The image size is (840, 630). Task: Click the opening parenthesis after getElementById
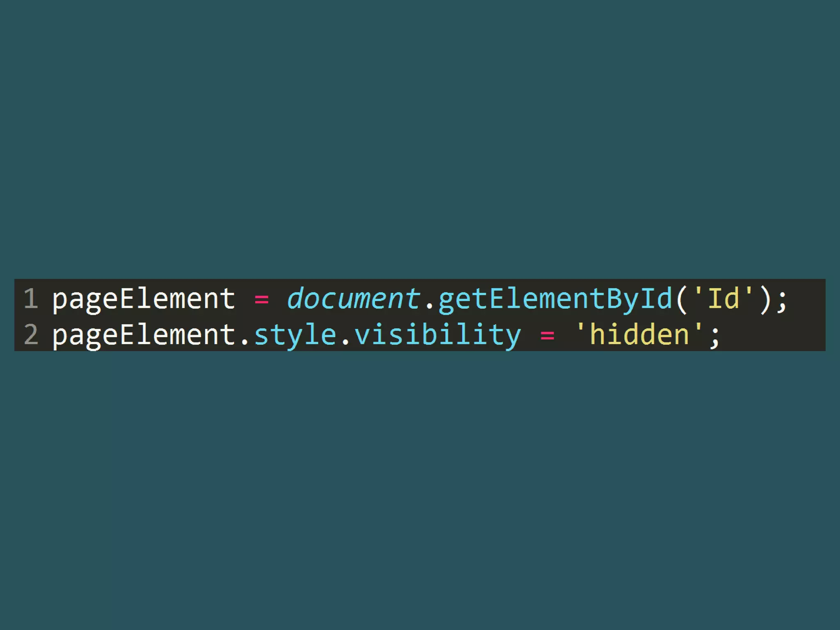682,300
